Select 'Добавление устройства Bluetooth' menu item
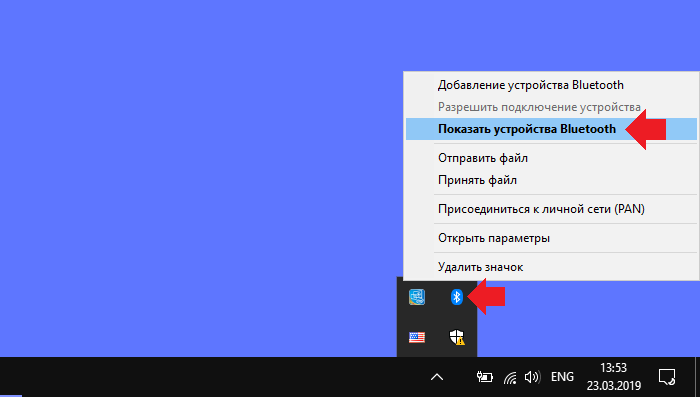 [551, 85]
